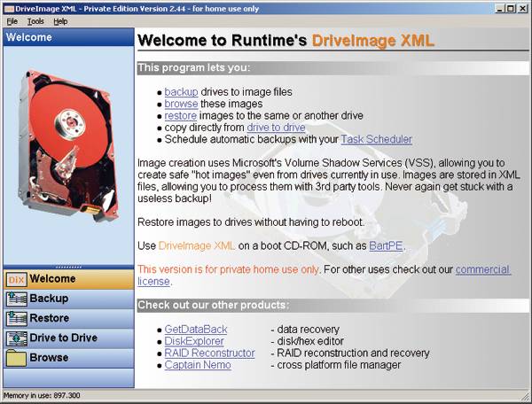Click '- RAID reconstruction and recovery' text

pyautogui.click(x=350, y=353)
